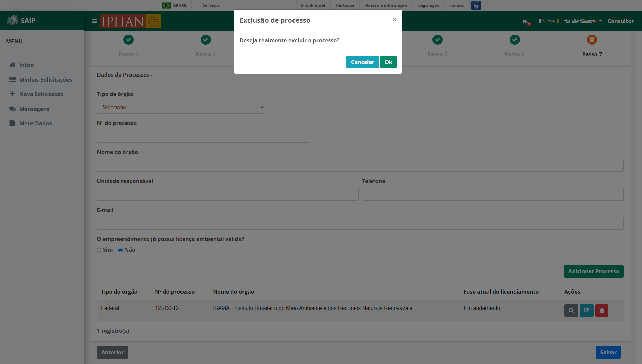This screenshot has width=642, height=364.
Task: Delete the IBAMA process with trash icon
Action: point(602,311)
